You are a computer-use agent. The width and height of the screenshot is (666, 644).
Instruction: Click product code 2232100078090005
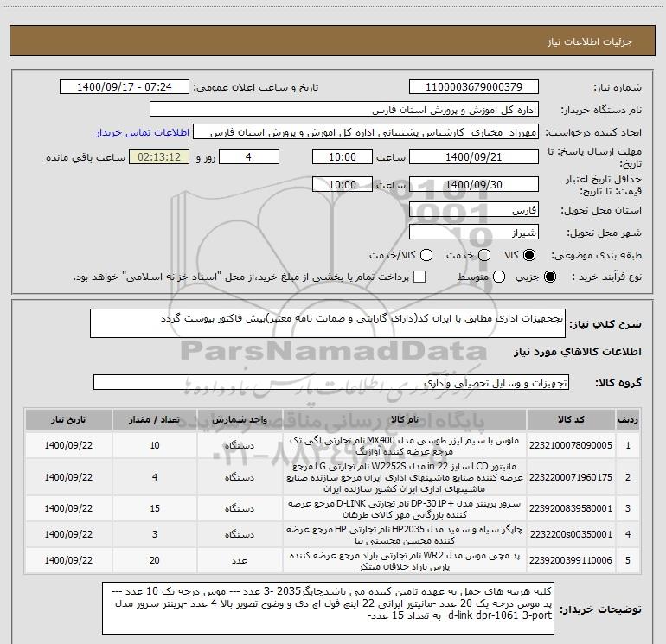[571, 445]
